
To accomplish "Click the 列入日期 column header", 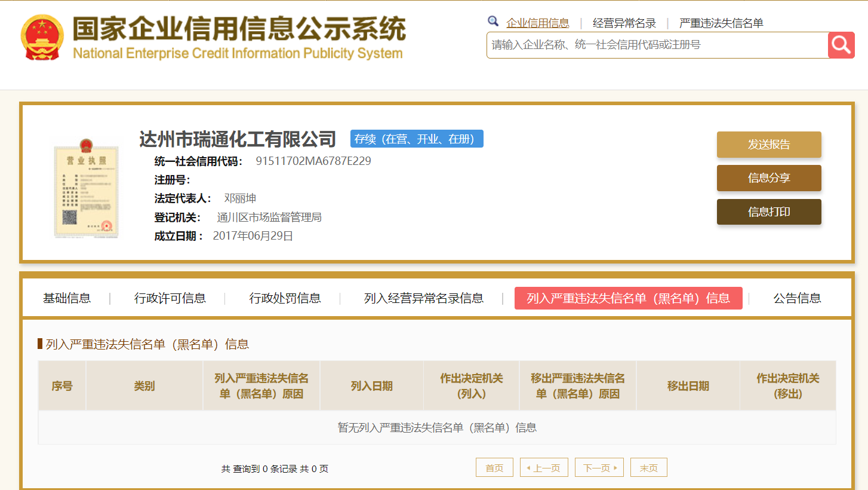I will point(372,386).
